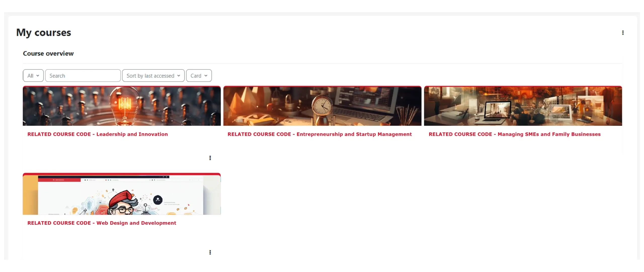The width and height of the screenshot is (644, 272).
Task: Click the Search courses input field
Action: tap(83, 76)
